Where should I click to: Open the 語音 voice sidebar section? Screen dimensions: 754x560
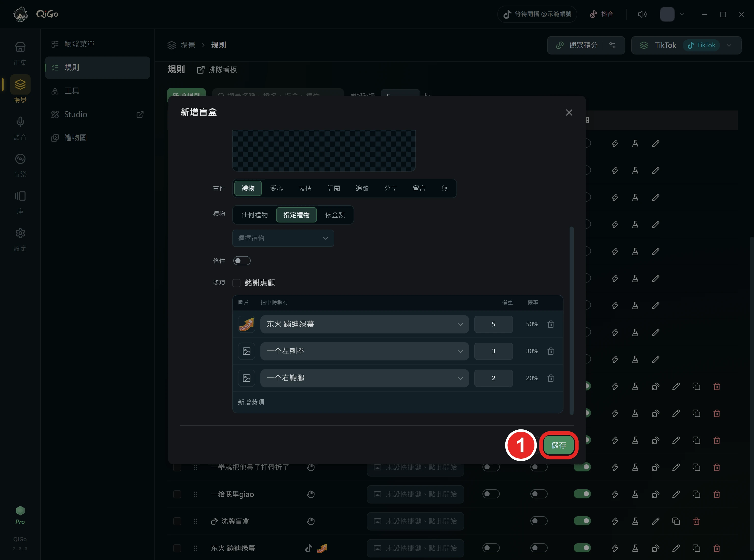pos(20,128)
